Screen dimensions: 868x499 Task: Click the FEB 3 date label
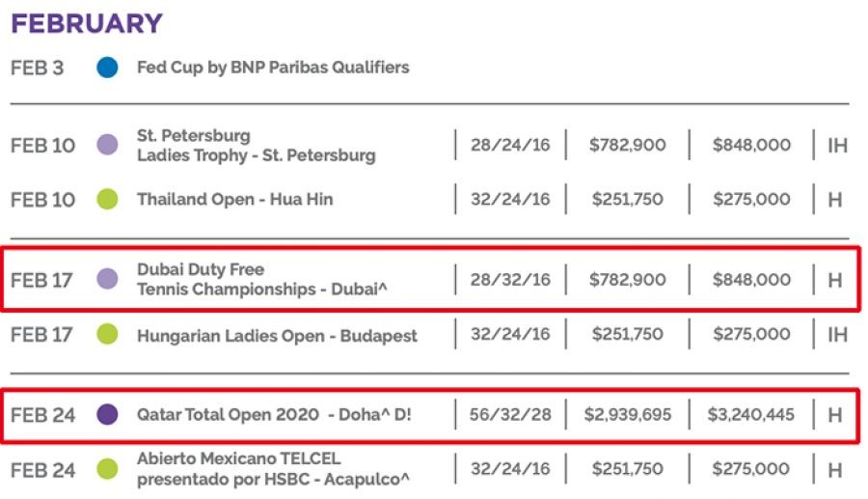tap(38, 68)
